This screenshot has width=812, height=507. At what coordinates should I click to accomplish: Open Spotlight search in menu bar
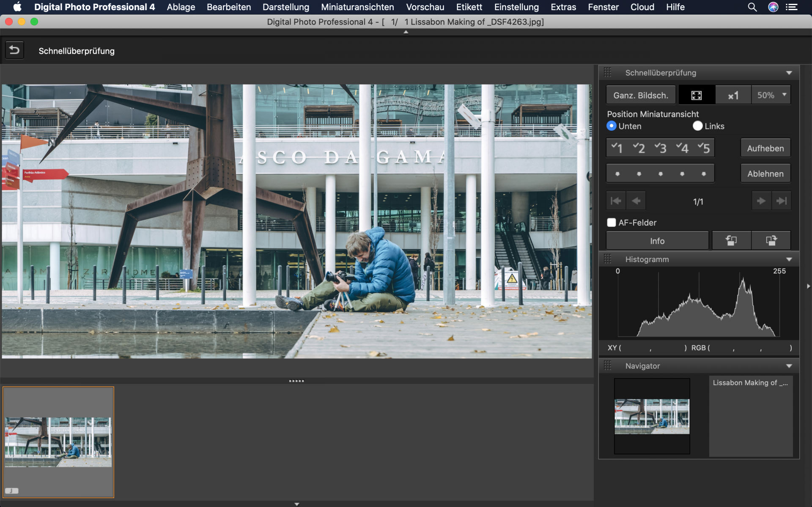pyautogui.click(x=752, y=7)
